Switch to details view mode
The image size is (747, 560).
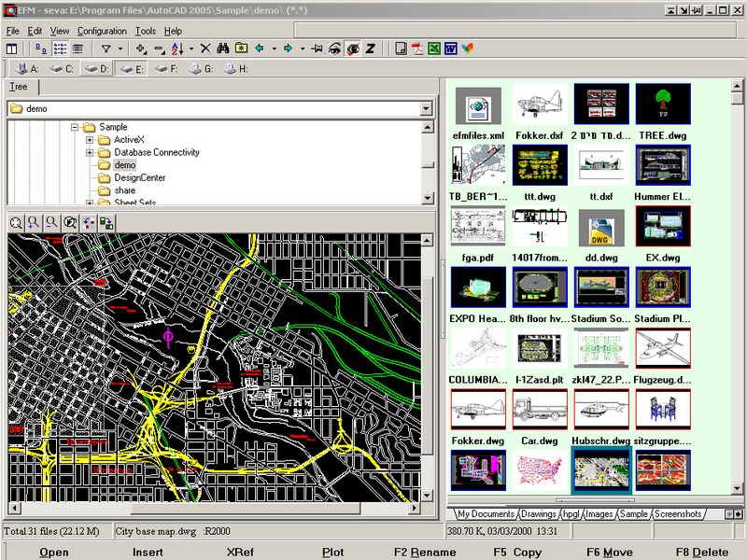tap(78, 49)
